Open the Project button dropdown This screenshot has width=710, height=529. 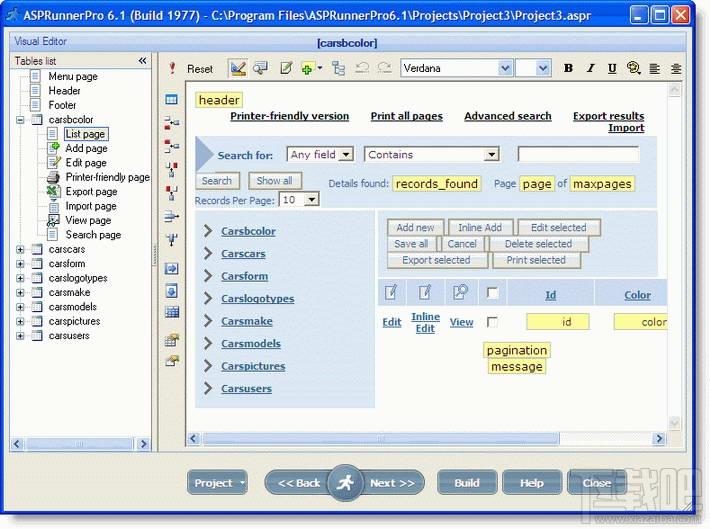(242, 483)
